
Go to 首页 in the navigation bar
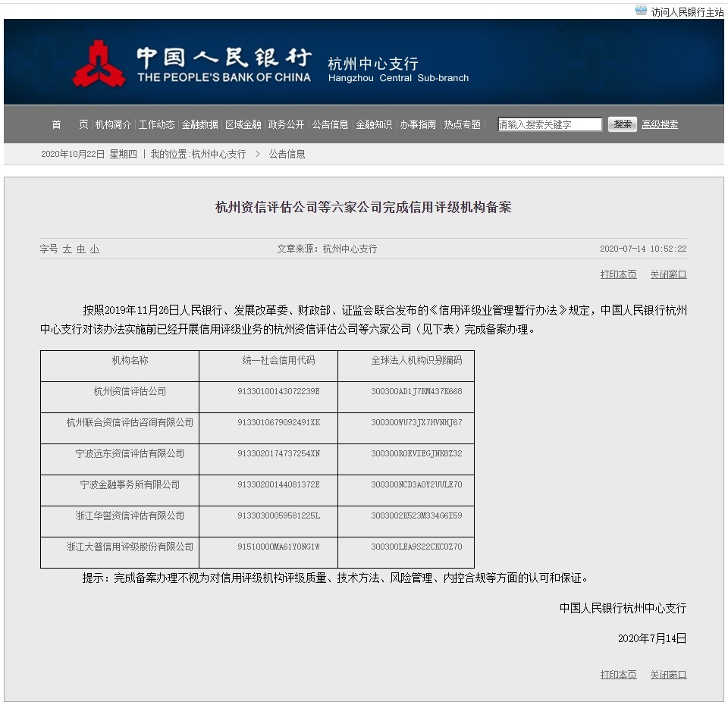click(70, 124)
